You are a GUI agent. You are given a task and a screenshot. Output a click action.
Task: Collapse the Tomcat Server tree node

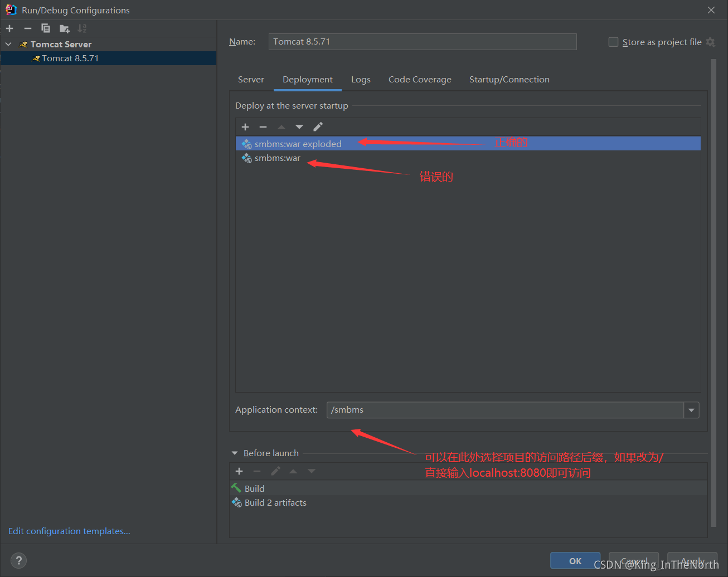[8, 44]
